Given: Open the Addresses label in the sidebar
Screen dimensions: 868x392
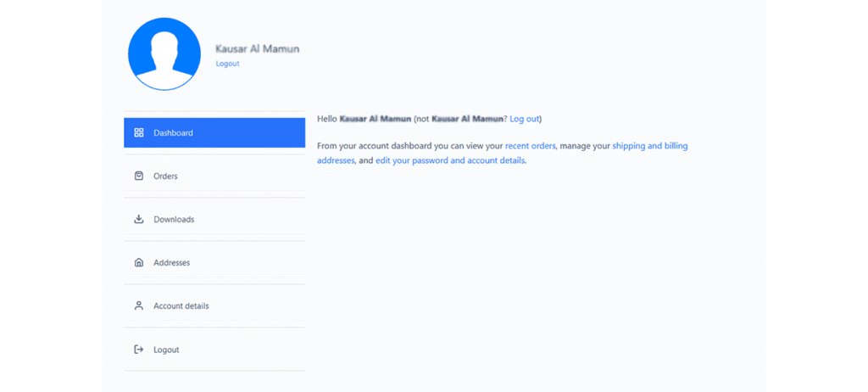Looking at the screenshot, I should [171, 263].
